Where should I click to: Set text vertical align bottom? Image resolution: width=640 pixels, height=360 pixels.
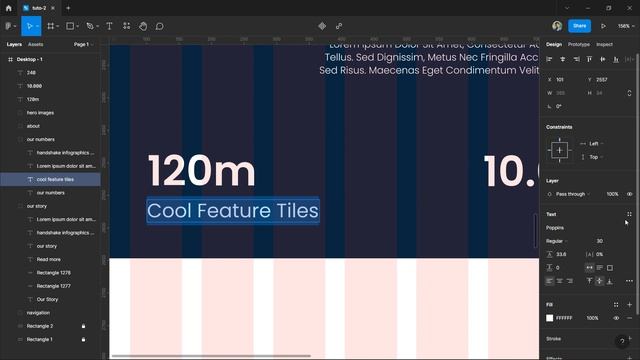(610, 281)
